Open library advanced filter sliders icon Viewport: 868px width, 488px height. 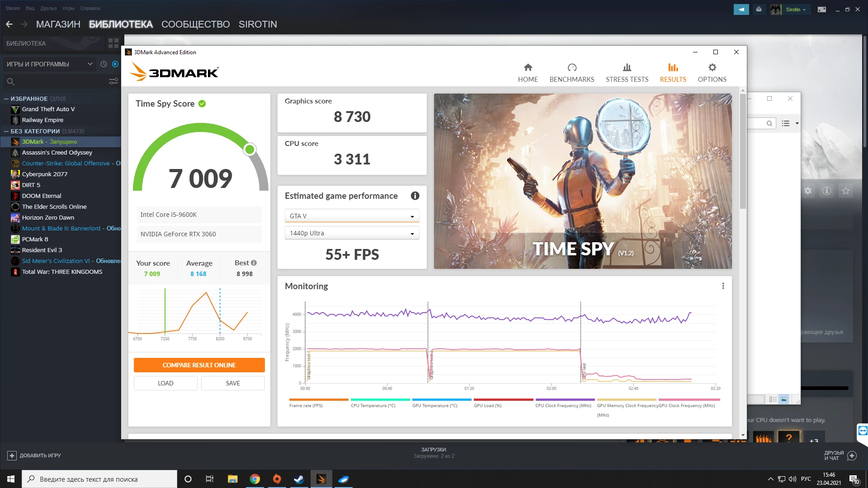[113, 81]
